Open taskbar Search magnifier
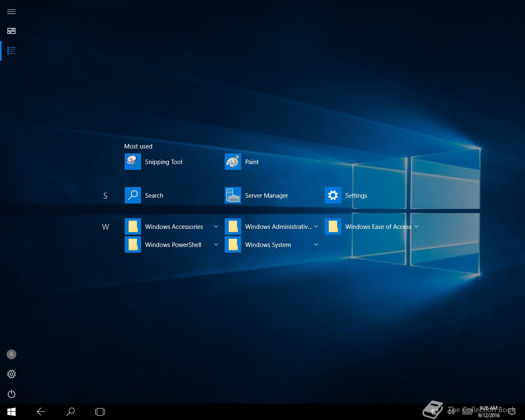The width and height of the screenshot is (525, 420). click(71, 412)
